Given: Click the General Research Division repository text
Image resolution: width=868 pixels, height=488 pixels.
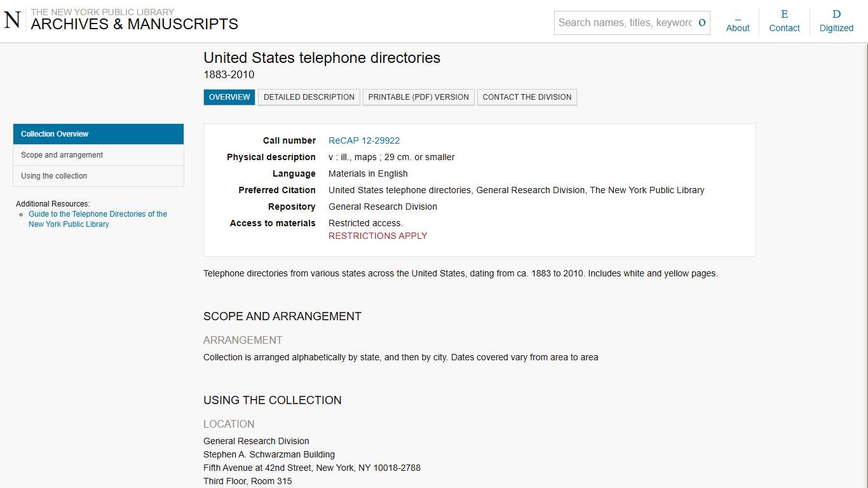Looking at the screenshot, I should 383,207.
